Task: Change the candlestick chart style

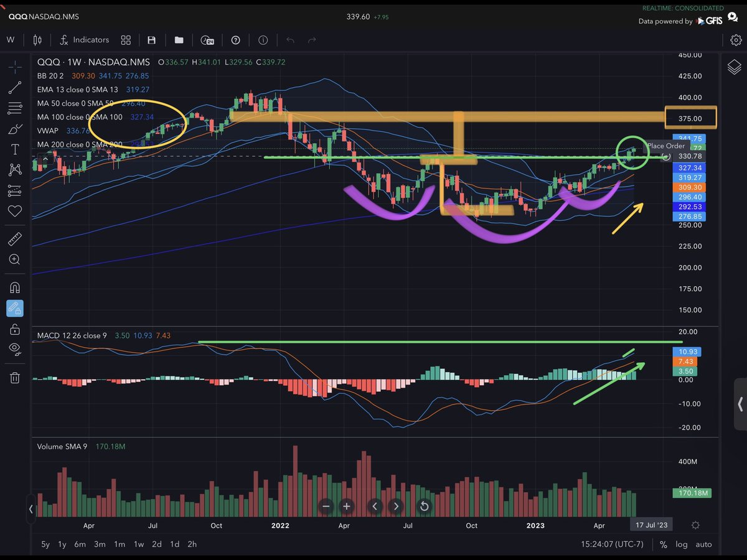Action: point(37,40)
